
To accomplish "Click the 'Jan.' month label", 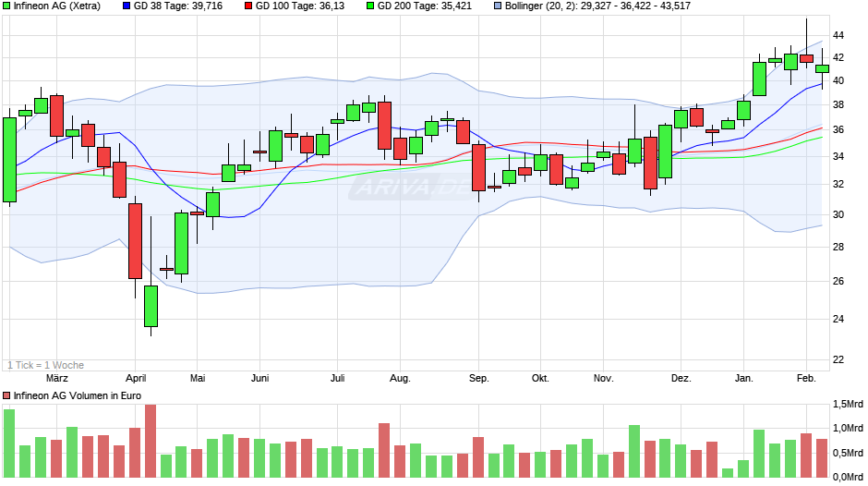I will [744, 378].
